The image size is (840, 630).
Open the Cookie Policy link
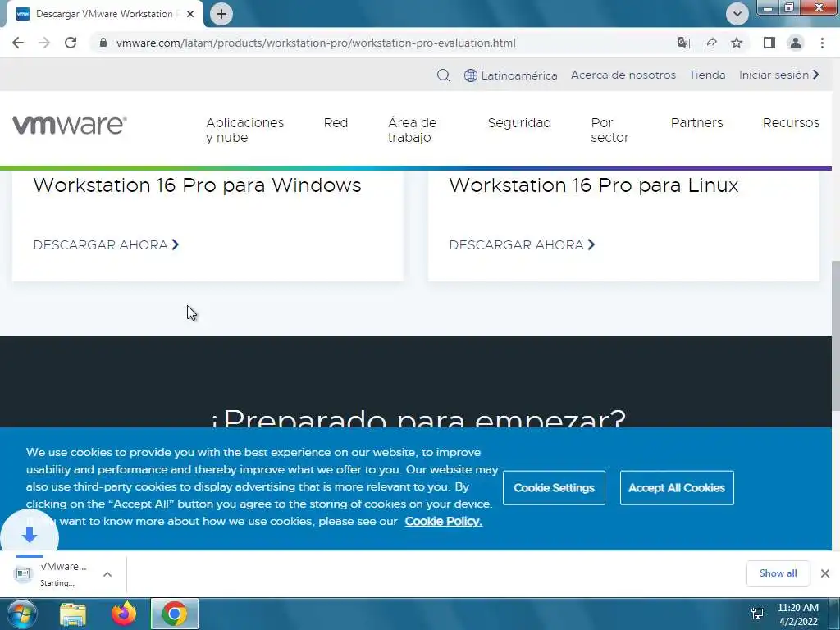[x=444, y=521]
